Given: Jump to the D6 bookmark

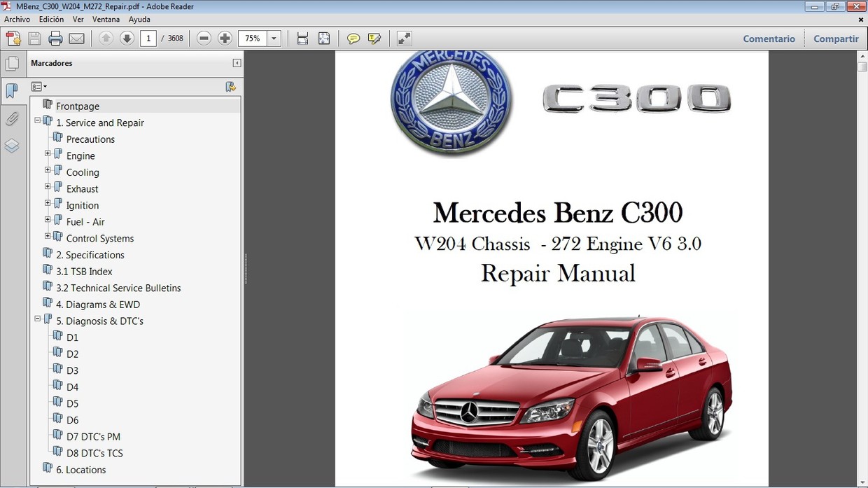Looking at the screenshot, I should 72,420.
